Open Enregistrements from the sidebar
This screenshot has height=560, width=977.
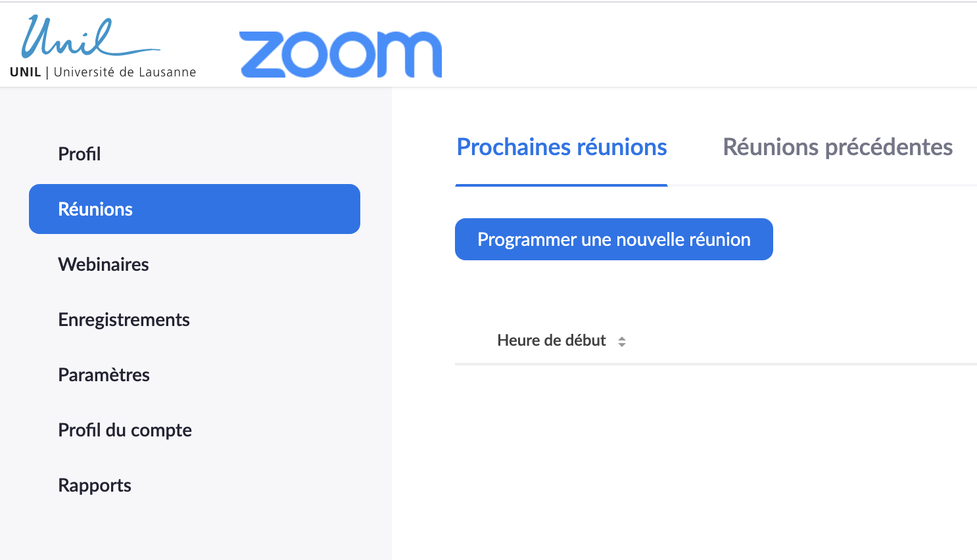[x=124, y=319]
